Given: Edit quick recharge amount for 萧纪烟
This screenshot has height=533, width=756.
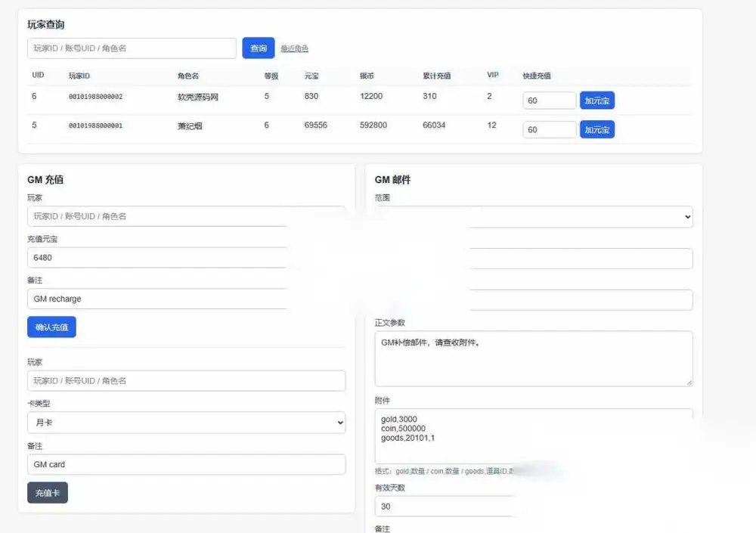Looking at the screenshot, I should (x=549, y=129).
